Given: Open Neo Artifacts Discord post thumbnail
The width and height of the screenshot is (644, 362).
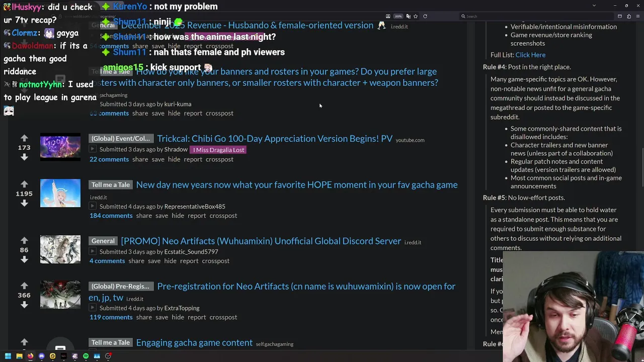Looking at the screenshot, I should pyautogui.click(x=60, y=249).
